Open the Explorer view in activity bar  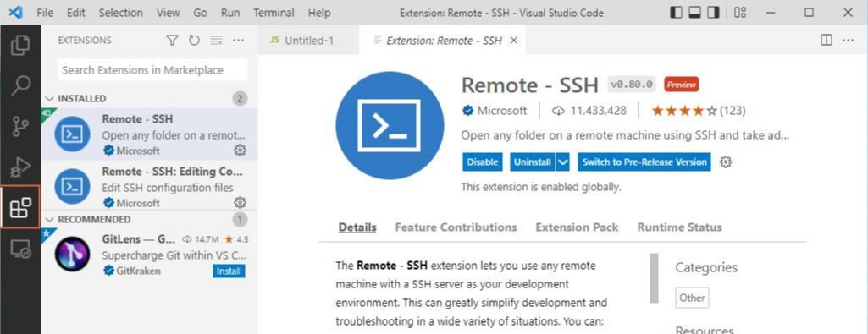click(20, 45)
